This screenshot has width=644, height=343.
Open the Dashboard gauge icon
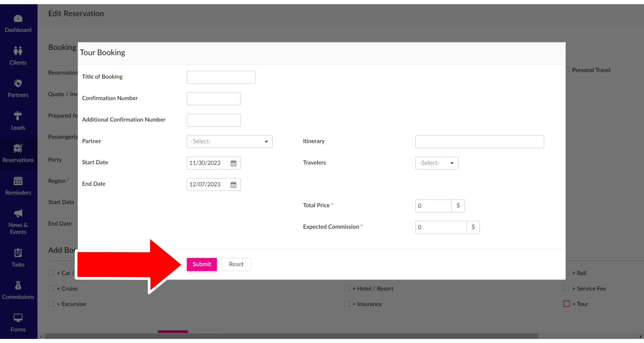point(18,19)
